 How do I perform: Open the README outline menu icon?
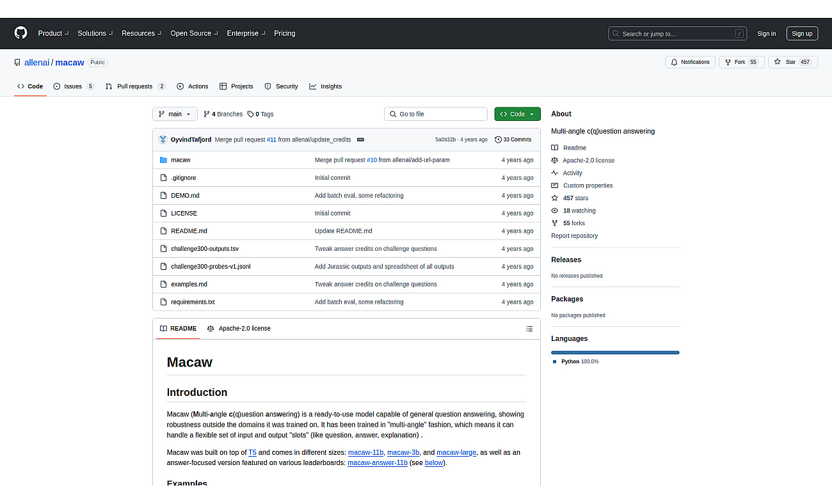pos(529,329)
